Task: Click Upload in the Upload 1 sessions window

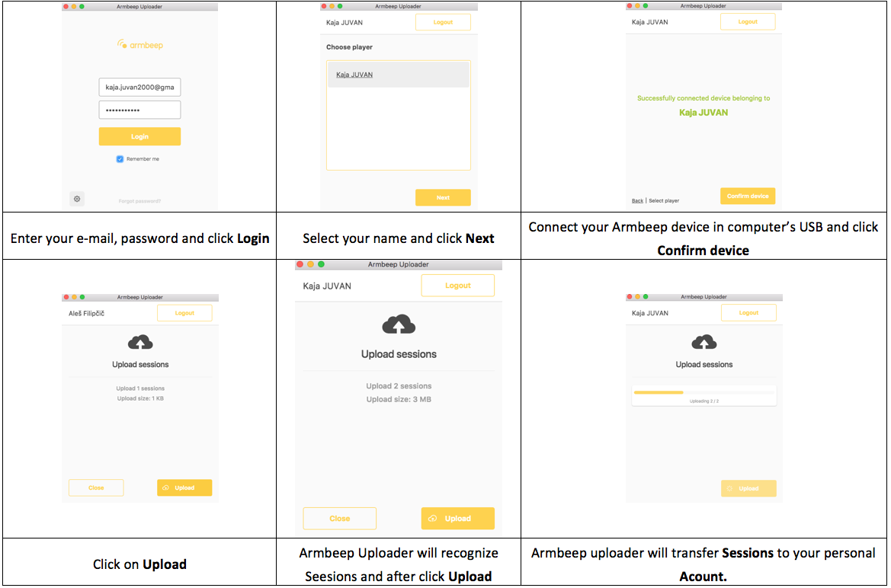Action: click(184, 487)
